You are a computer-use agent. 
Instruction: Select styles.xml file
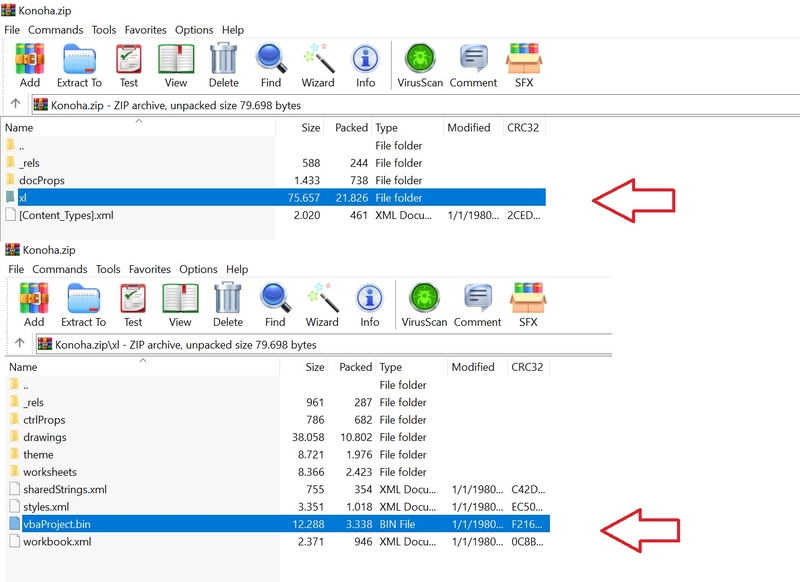278,507
